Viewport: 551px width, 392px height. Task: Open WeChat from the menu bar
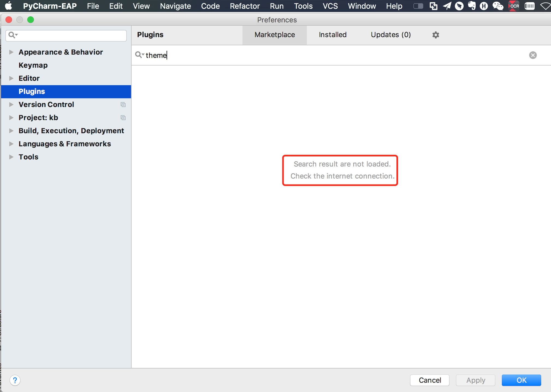(x=498, y=6)
